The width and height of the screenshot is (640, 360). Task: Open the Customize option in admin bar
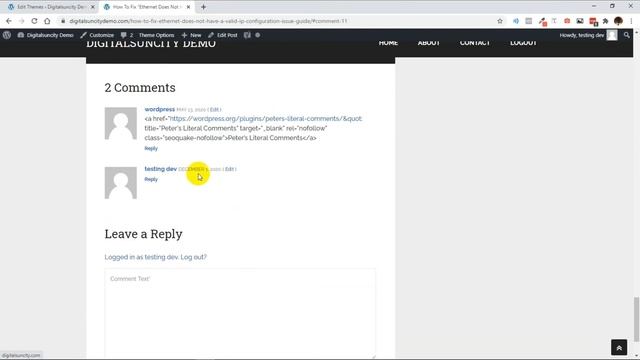97,35
